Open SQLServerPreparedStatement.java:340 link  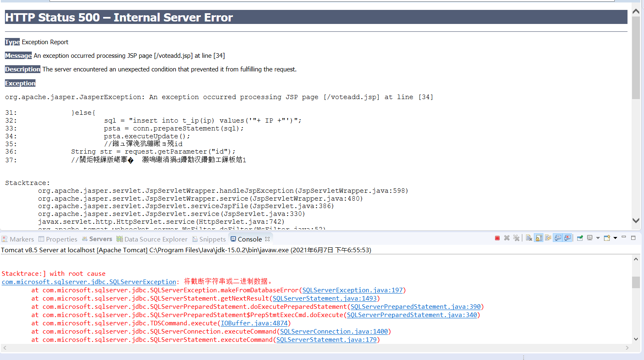click(412, 315)
